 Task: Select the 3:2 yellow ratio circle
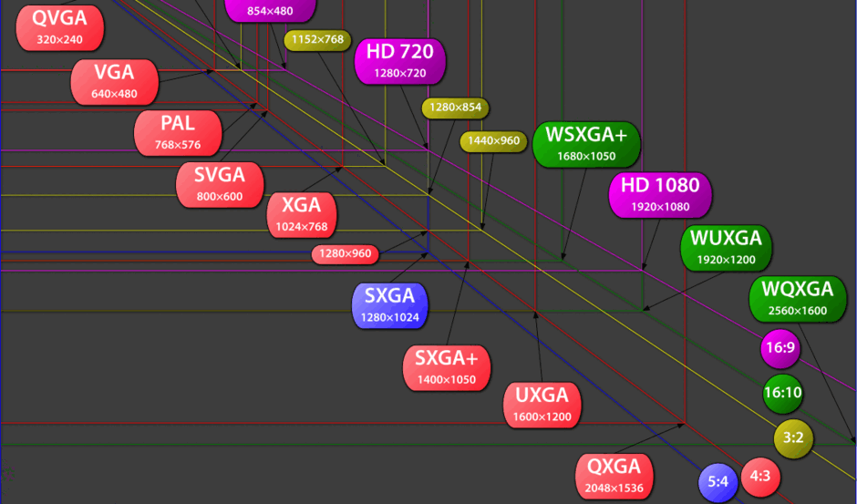pos(793,438)
